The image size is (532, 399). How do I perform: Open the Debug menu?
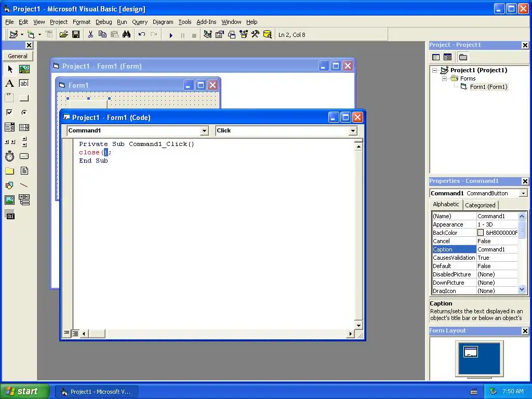coord(103,22)
